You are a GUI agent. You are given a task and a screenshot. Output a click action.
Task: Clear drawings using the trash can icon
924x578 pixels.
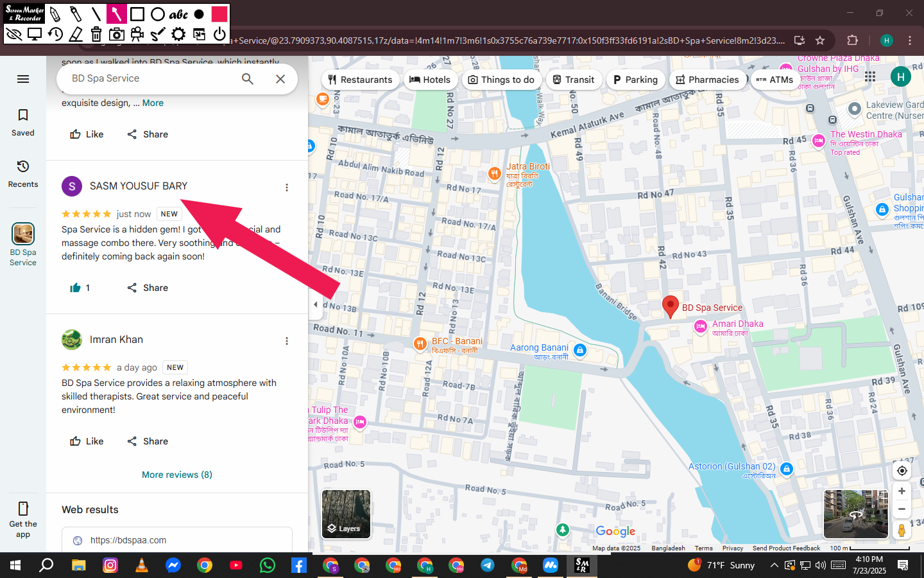(x=96, y=34)
